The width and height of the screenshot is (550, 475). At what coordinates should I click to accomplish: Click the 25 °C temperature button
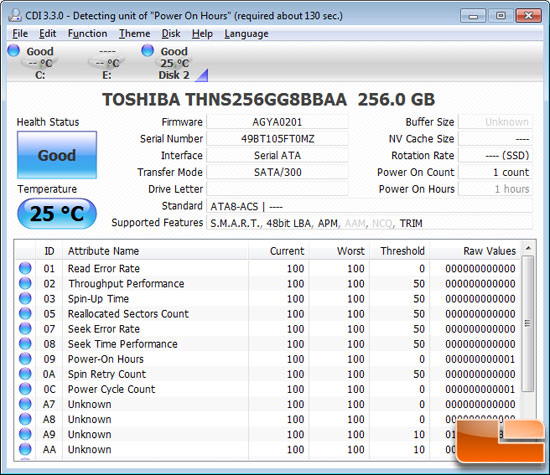[57, 213]
